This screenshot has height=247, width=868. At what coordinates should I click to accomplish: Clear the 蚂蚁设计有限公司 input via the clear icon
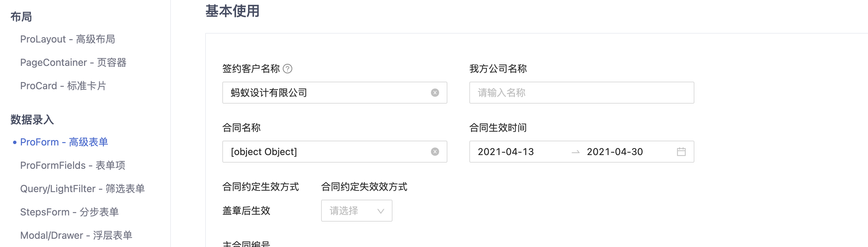click(435, 92)
